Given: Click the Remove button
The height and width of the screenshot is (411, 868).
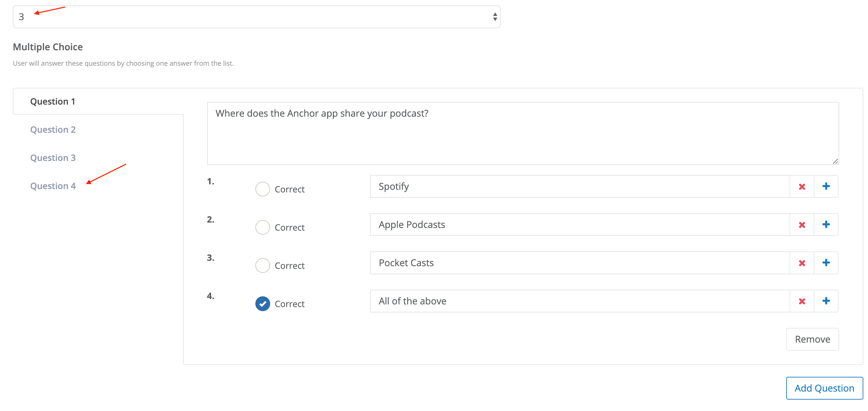Looking at the screenshot, I should 812,339.
